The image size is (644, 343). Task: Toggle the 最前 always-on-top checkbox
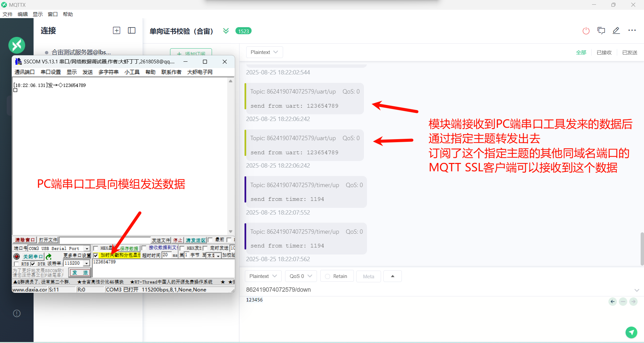click(210, 240)
